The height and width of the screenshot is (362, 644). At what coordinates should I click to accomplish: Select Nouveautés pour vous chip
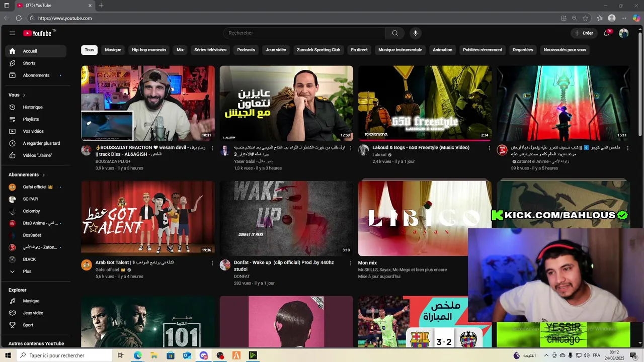pyautogui.click(x=565, y=50)
